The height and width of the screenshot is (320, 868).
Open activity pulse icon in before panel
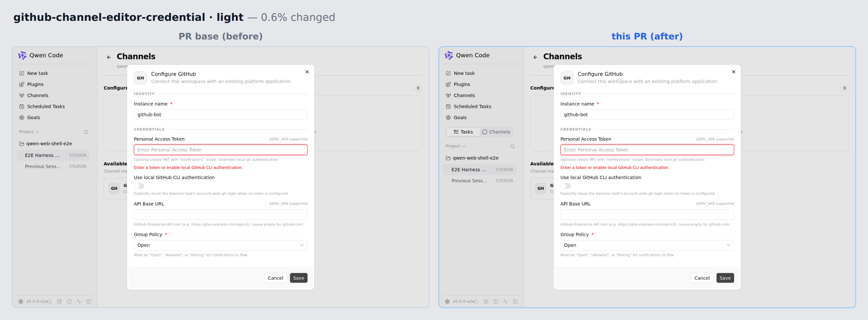tap(79, 301)
